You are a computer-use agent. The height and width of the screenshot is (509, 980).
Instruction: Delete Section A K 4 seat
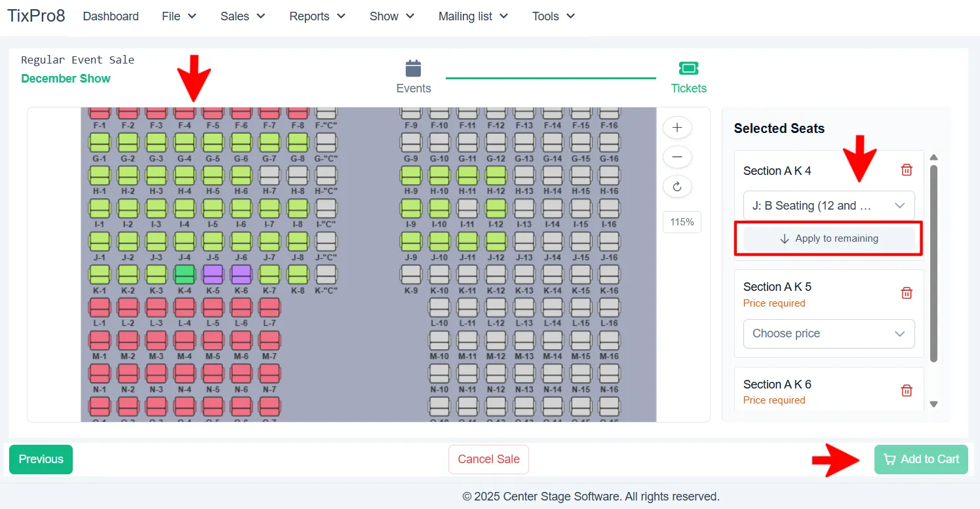click(x=907, y=170)
